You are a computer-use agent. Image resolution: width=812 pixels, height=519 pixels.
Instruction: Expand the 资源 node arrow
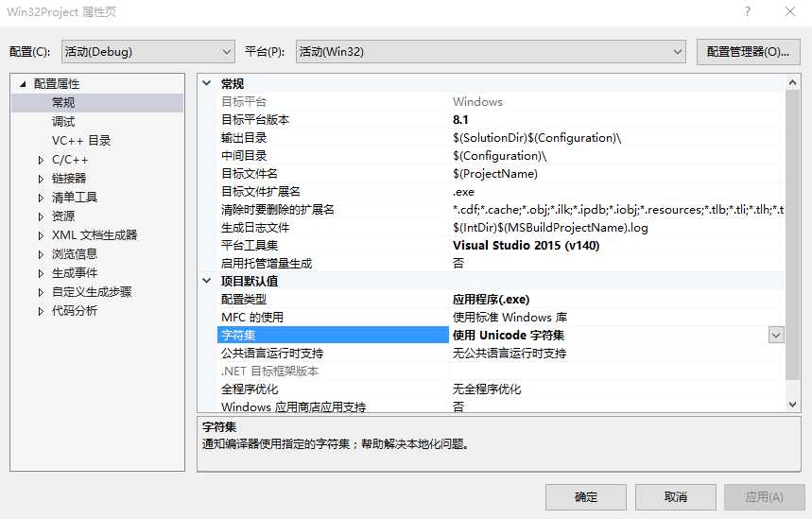point(41,216)
